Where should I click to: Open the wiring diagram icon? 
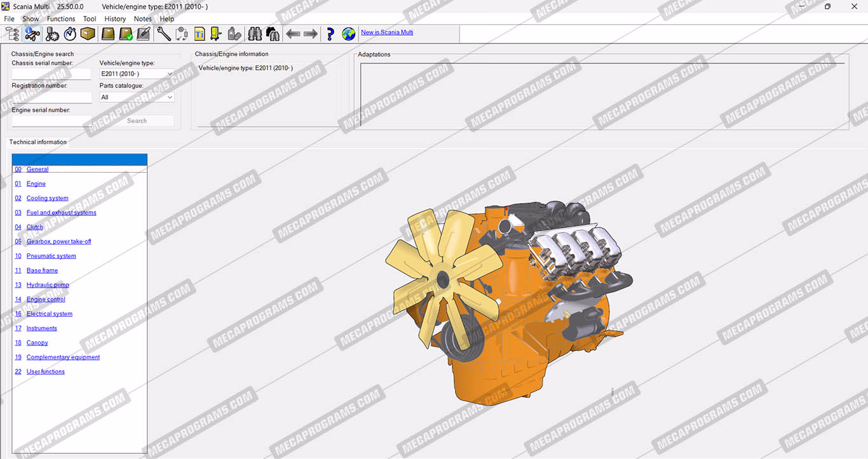(x=182, y=34)
